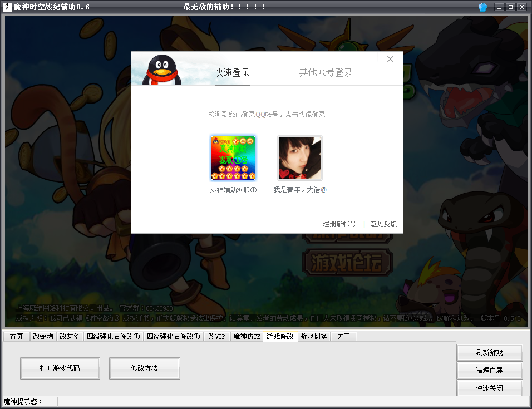Click the 清理白屏 button

tap(489, 371)
